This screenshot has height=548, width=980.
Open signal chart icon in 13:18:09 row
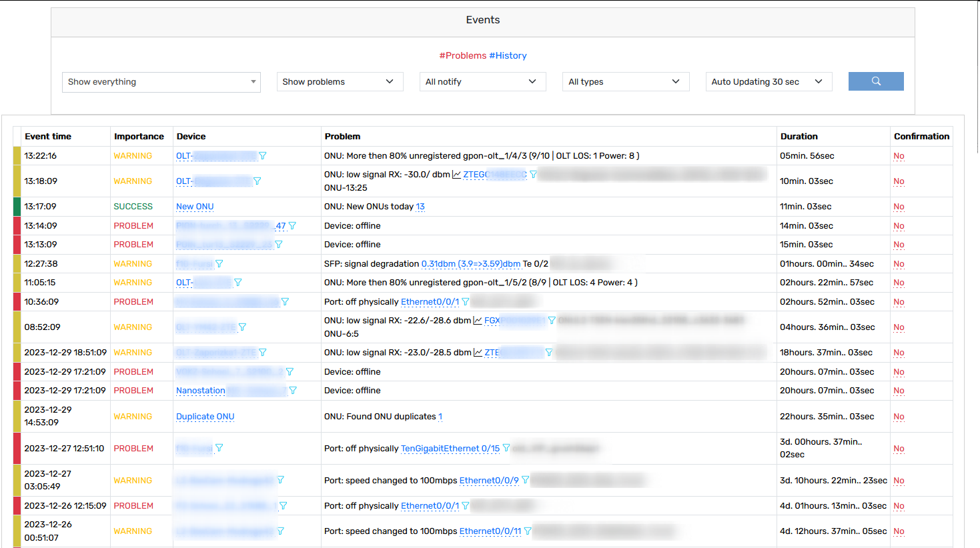[x=457, y=175]
